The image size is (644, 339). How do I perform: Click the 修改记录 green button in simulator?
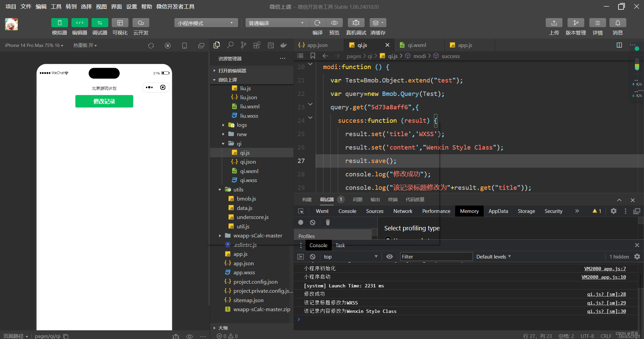pos(104,101)
